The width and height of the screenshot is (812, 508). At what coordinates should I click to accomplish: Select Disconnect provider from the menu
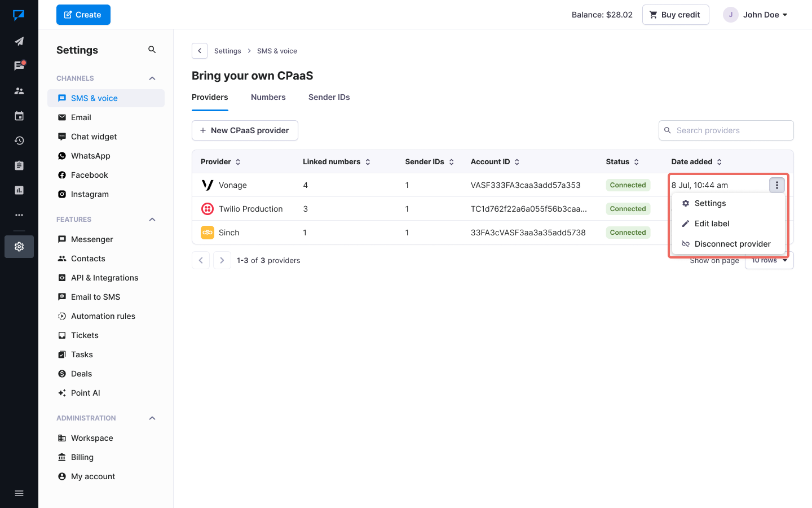click(732, 244)
